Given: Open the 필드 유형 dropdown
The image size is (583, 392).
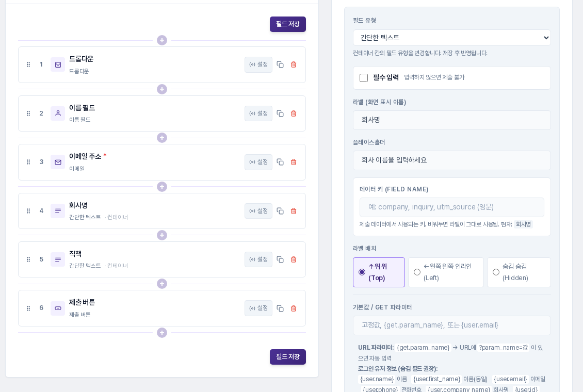Looking at the screenshot, I should pos(452,38).
